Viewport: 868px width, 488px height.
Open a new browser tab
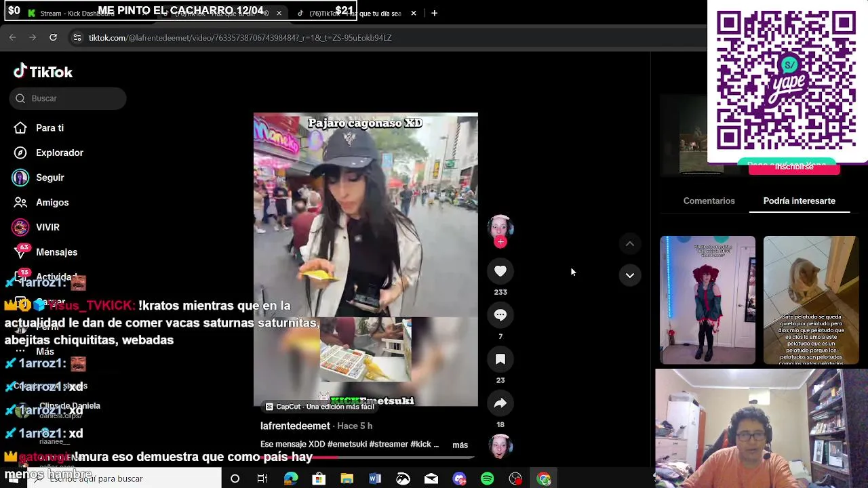click(x=434, y=13)
